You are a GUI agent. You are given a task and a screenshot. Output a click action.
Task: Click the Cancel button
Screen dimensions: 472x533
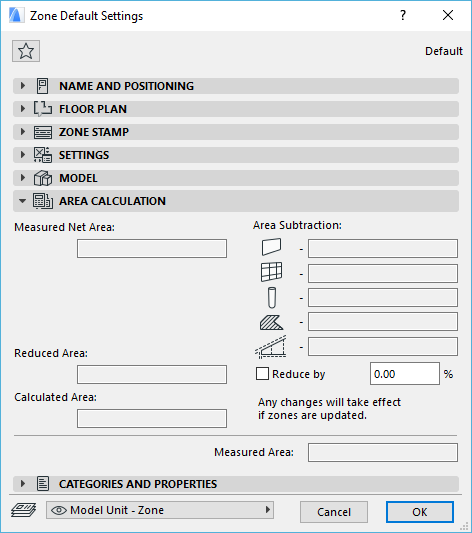(x=334, y=512)
